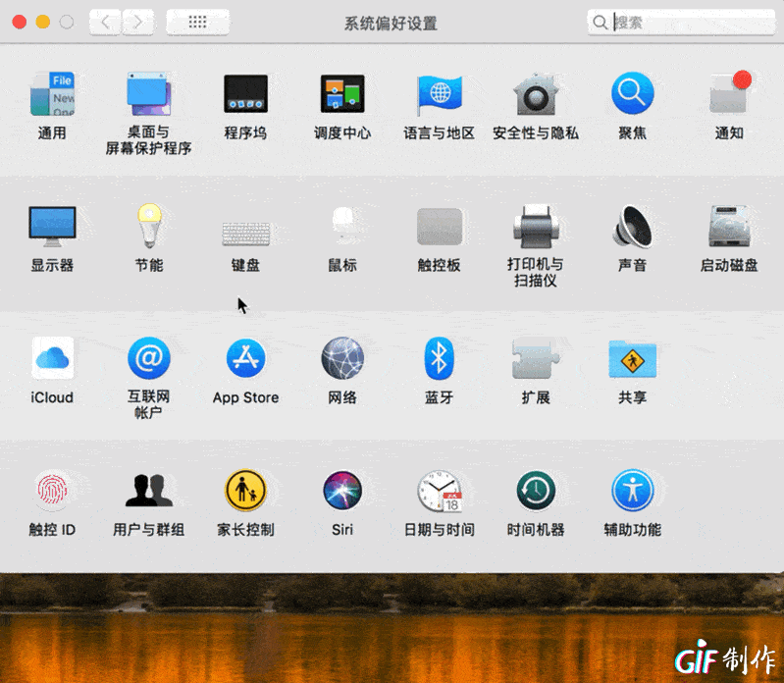
Task: Open the 扩展 puzzle piece icon
Action: (536, 358)
